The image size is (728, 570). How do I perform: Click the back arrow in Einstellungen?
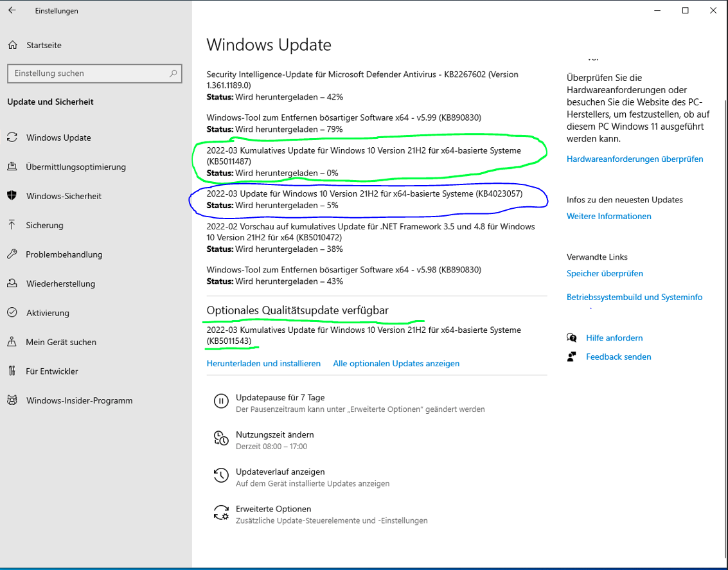coord(12,10)
